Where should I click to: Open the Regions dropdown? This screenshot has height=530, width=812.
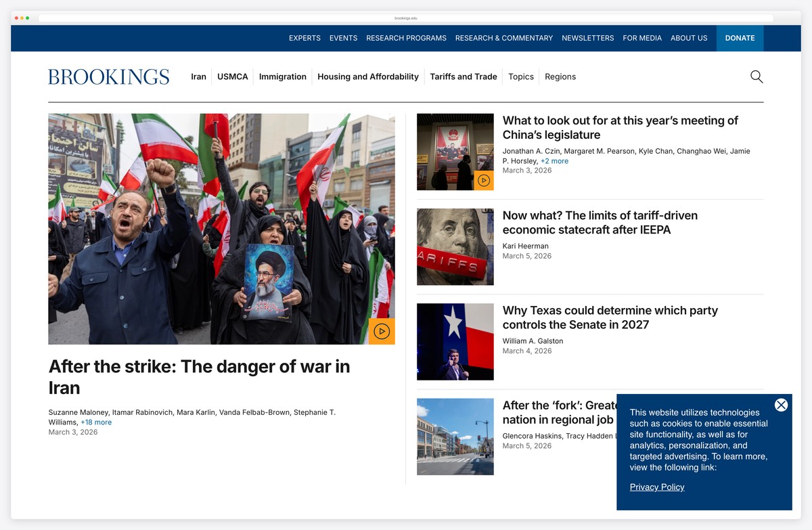[x=560, y=76]
